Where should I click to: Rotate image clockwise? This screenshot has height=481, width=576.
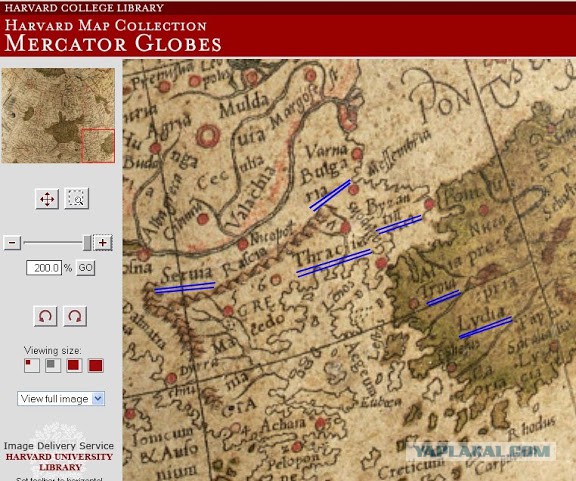[75, 316]
